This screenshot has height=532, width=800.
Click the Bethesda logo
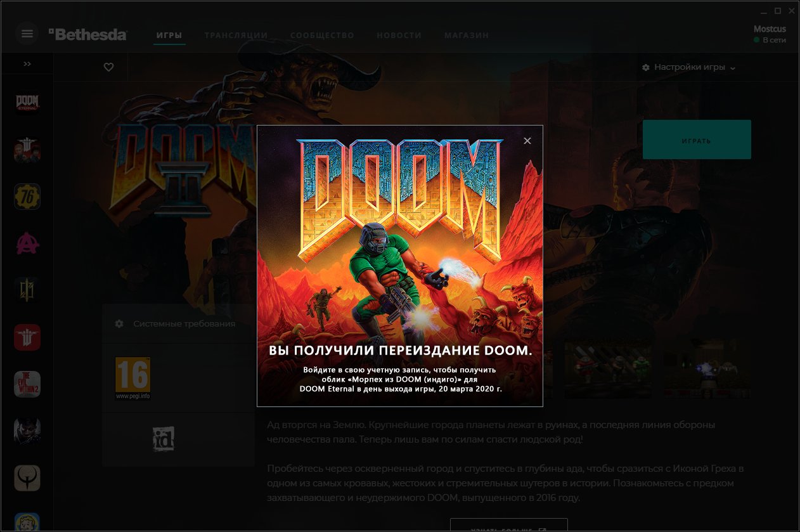click(87, 34)
